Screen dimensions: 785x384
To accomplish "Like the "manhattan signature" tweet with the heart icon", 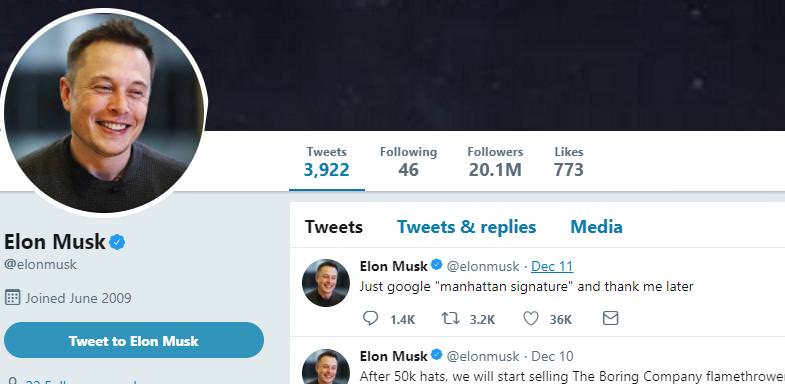I will coord(531,318).
